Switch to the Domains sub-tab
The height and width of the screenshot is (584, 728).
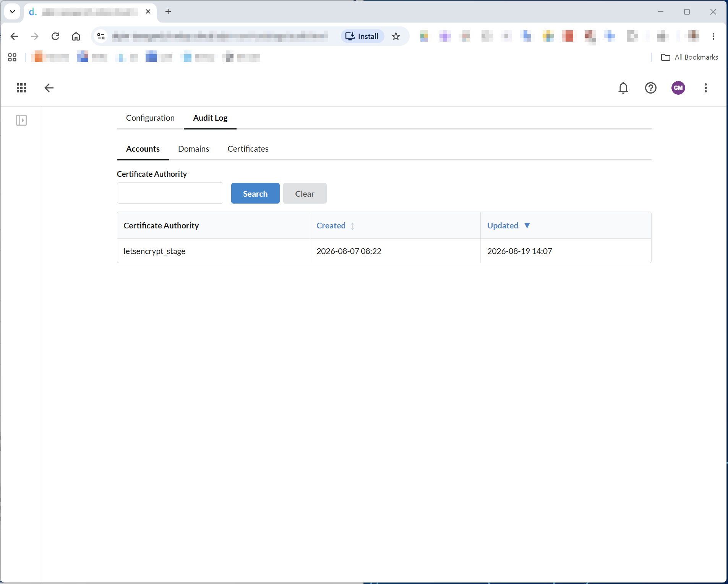click(193, 149)
